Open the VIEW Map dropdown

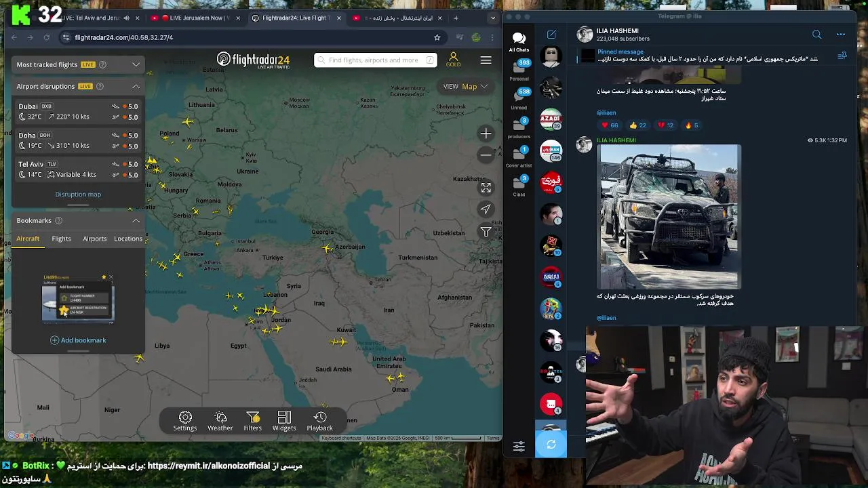(466, 86)
